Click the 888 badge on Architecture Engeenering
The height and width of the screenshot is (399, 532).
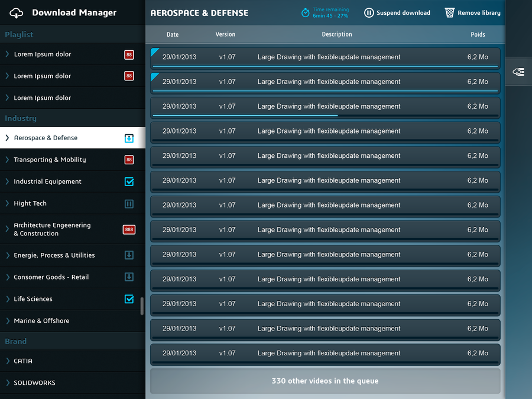point(128,229)
